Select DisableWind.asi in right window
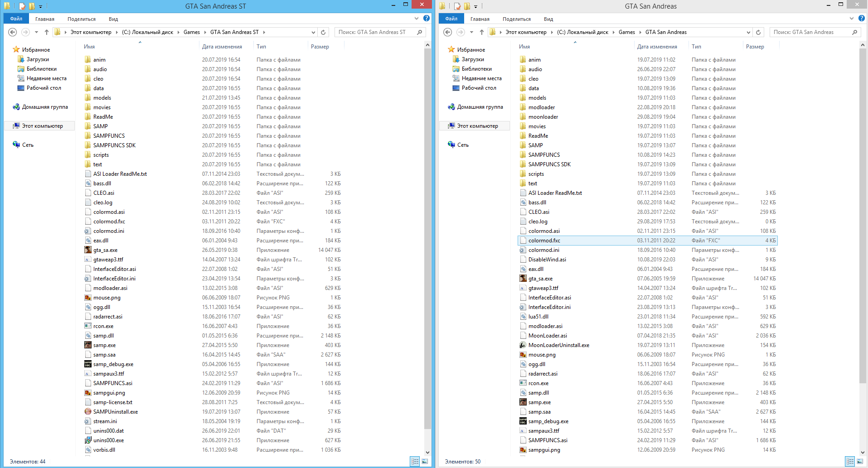This screenshot has width=868, height=468. click(x=543, y=260)
